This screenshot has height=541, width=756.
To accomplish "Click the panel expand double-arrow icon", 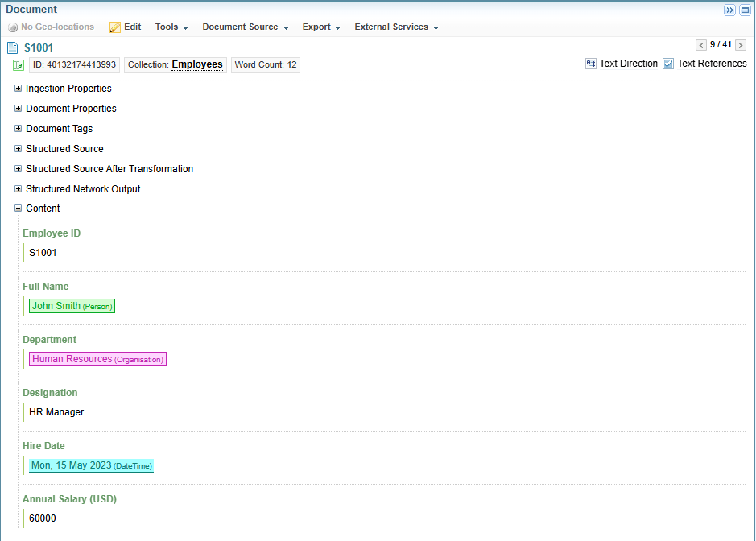I will click(730, 10).
